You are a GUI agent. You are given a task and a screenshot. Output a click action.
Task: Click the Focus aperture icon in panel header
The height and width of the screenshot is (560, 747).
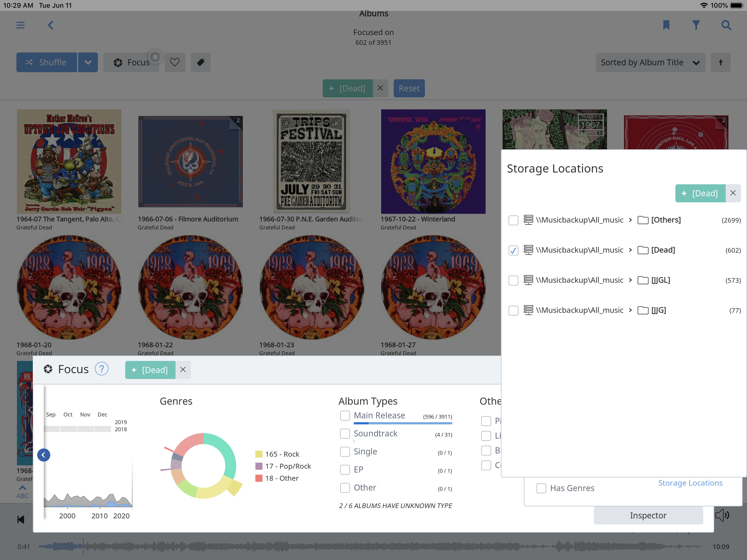click(x=48, y=369)
